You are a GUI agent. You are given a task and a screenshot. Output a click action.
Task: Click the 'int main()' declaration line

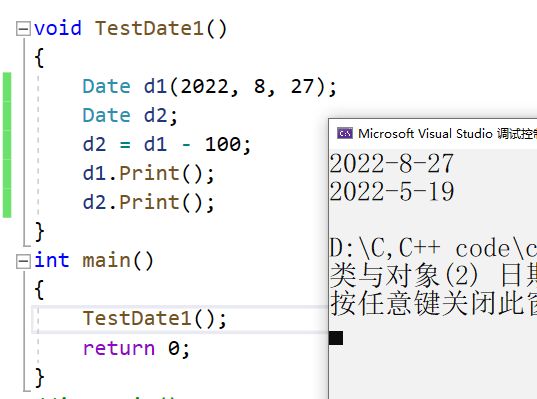tap(94, 260)
